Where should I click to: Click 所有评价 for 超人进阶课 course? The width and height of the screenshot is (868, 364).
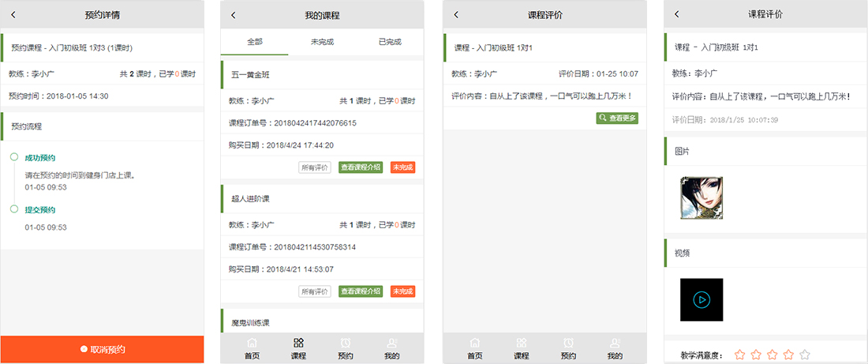[315, 291]
